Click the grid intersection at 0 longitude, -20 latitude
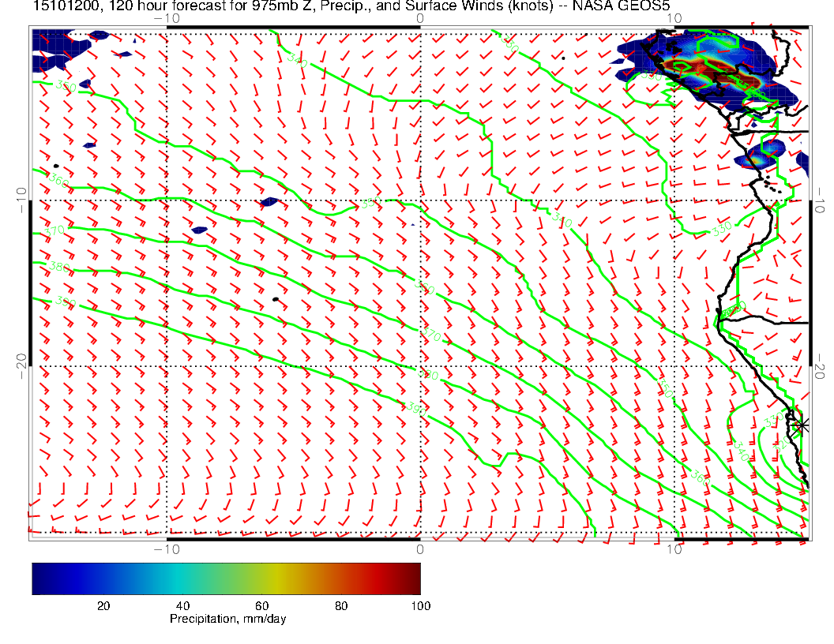The width and height of the screenshot is (834, 644). [419, 366]
